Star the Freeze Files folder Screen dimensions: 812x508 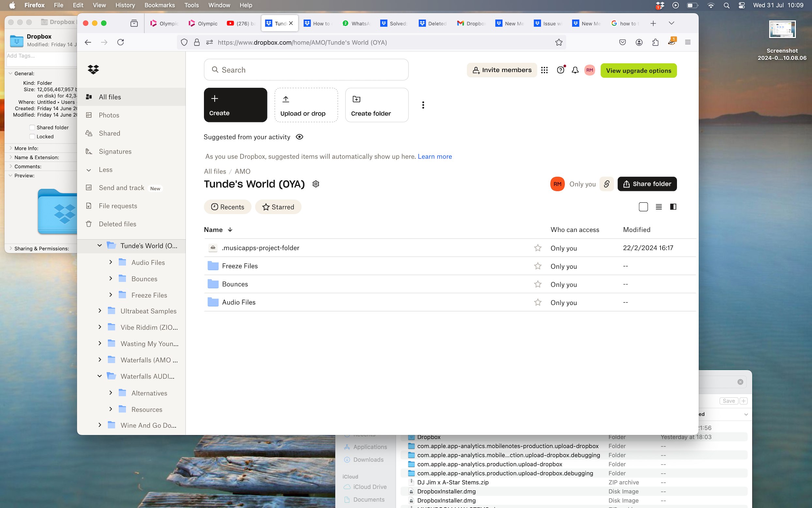(538, 266)
